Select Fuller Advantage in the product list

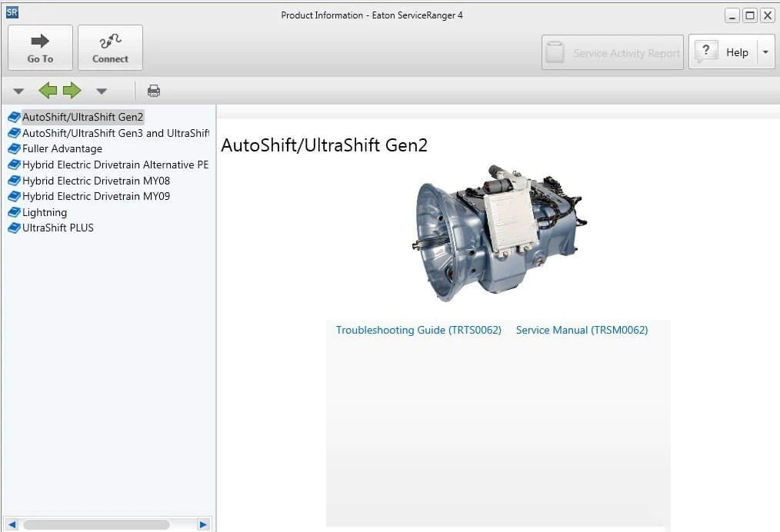pos(62,148)
